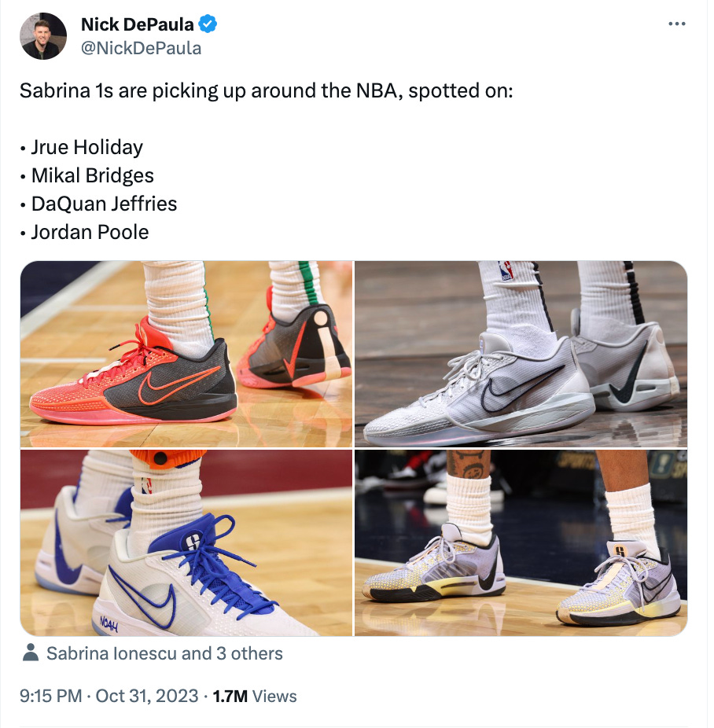The image size is (714, 728).
Task: Open the @NickDePaula handle link
Action: point(141,48)
